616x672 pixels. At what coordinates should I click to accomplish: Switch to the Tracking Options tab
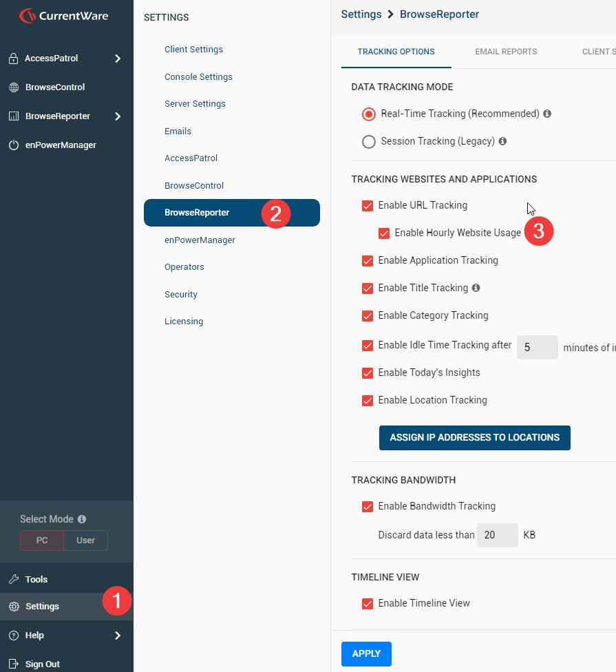[x=396, y=52]
